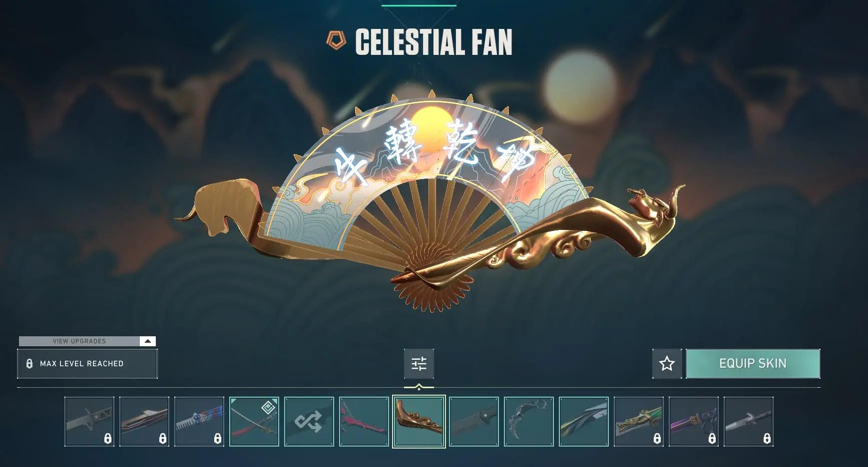Click the Celestial Fan title text
This screenshot has width=868, height=467.
434,42
